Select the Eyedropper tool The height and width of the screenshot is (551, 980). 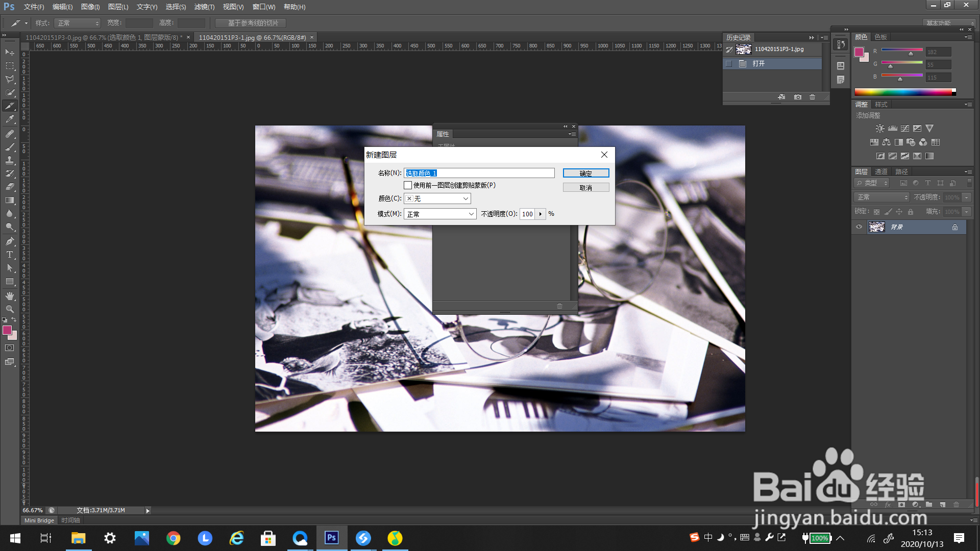[10, 119]
